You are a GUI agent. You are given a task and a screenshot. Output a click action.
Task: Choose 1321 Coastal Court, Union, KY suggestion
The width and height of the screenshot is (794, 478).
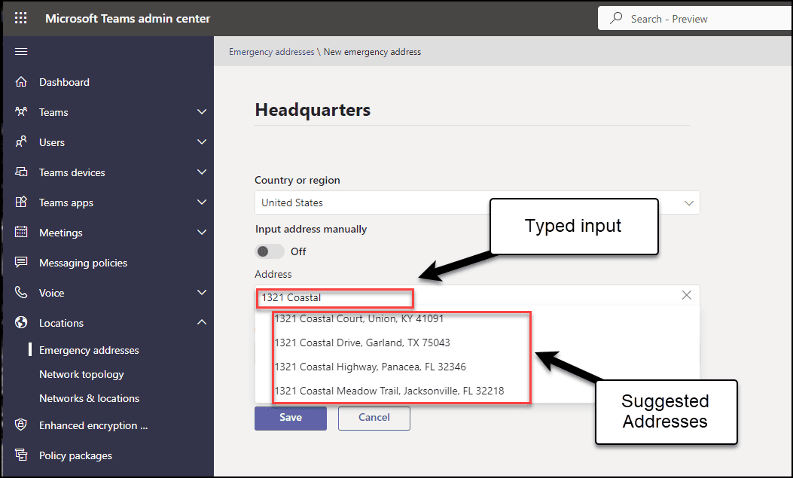(359, 318)
